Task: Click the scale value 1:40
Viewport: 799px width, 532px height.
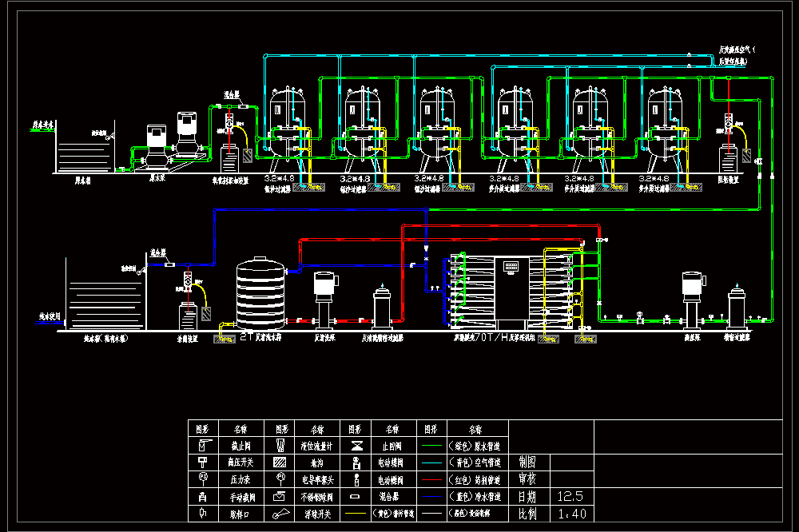Action: pyautogui.click(x=572, y=514)
